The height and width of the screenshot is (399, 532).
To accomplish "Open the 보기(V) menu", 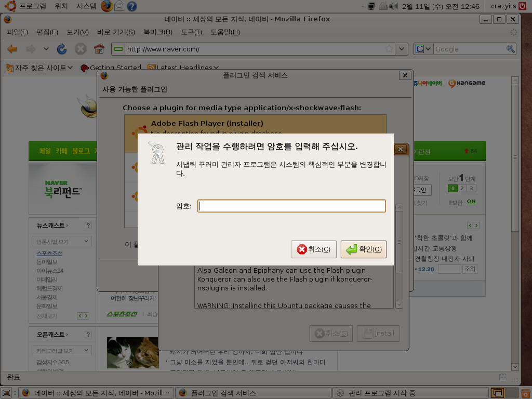I will [77, 32].
